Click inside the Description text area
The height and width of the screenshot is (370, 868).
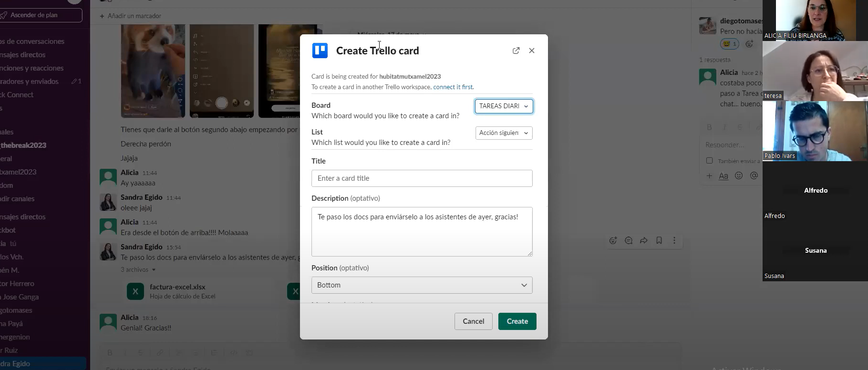point(422,232)
